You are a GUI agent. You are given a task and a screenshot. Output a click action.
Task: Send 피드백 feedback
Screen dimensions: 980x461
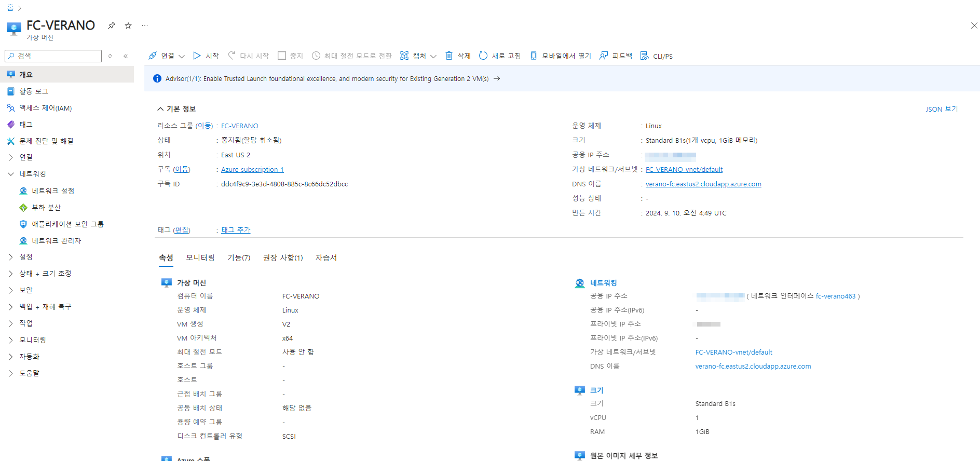(x=616, y=56)
